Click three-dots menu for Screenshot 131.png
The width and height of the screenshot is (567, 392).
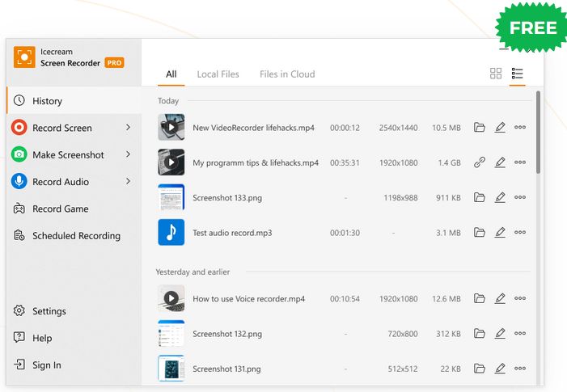(520, 369)
